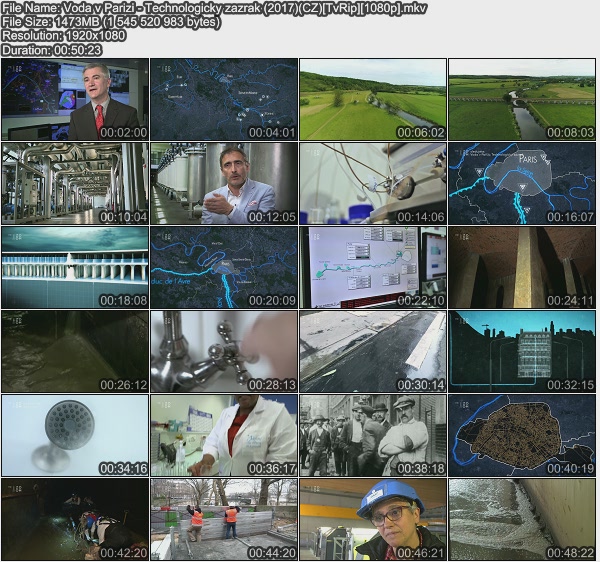Open the shower head thumbnail at 00:34:16
The height and width of the screenshot is (562, 600).
pyautogui.click(x=75, y=435)
